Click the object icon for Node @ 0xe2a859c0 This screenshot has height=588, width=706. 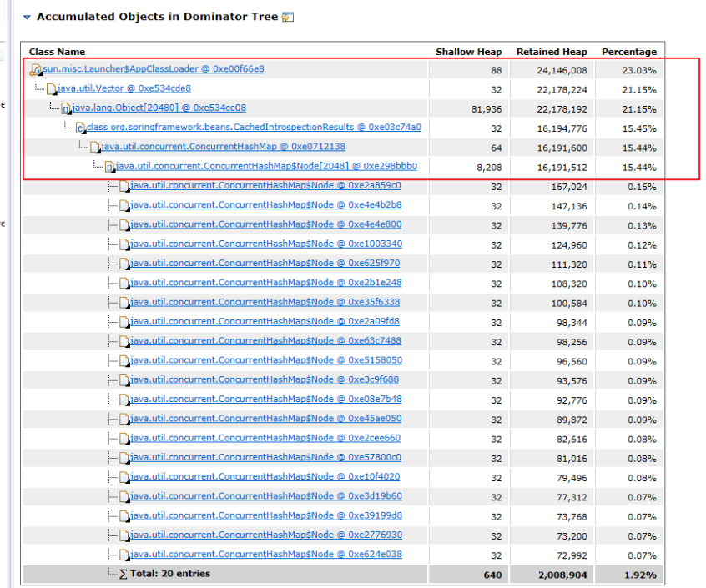tap(124, 186)
